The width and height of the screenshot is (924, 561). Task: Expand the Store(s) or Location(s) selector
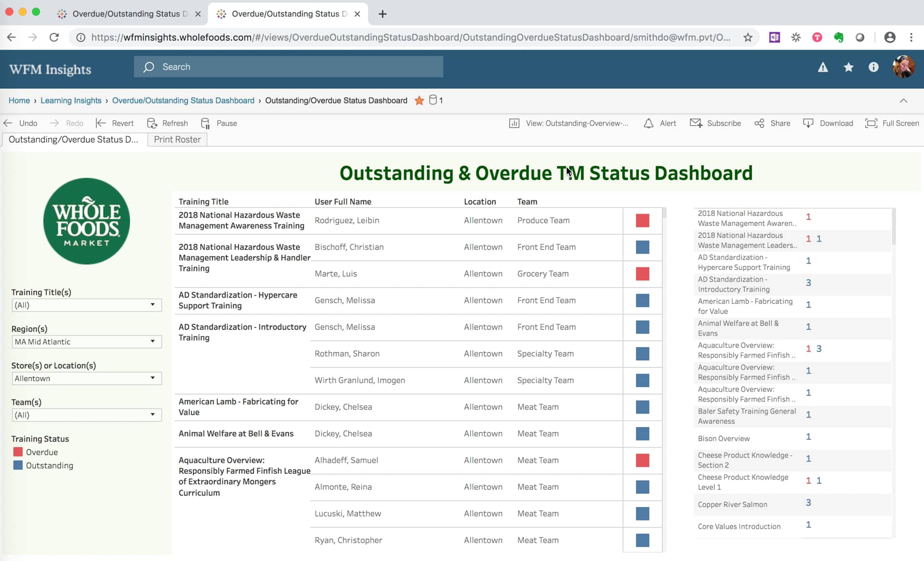(x=86, y=378)
